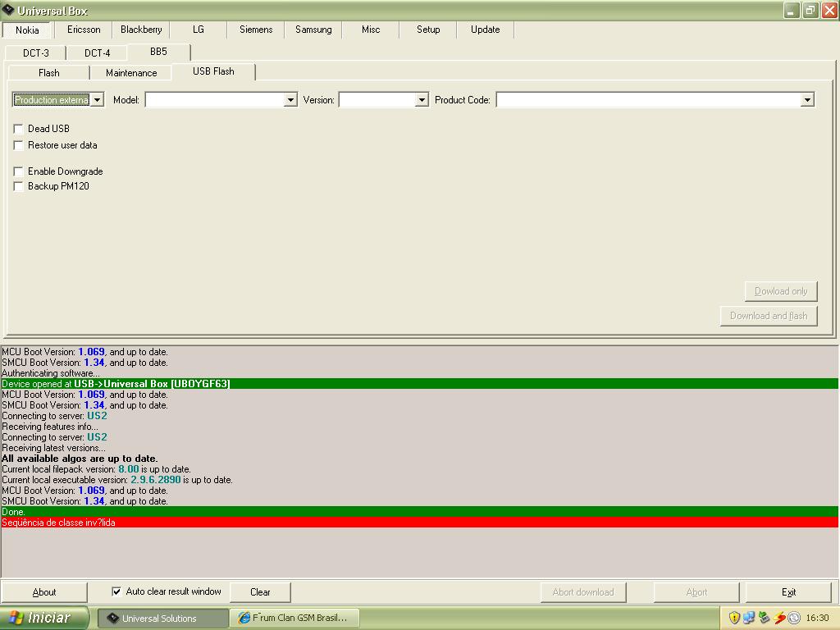Expand the Model dropdown list
This screenshot has height=630, width=840.
[290, 100]
